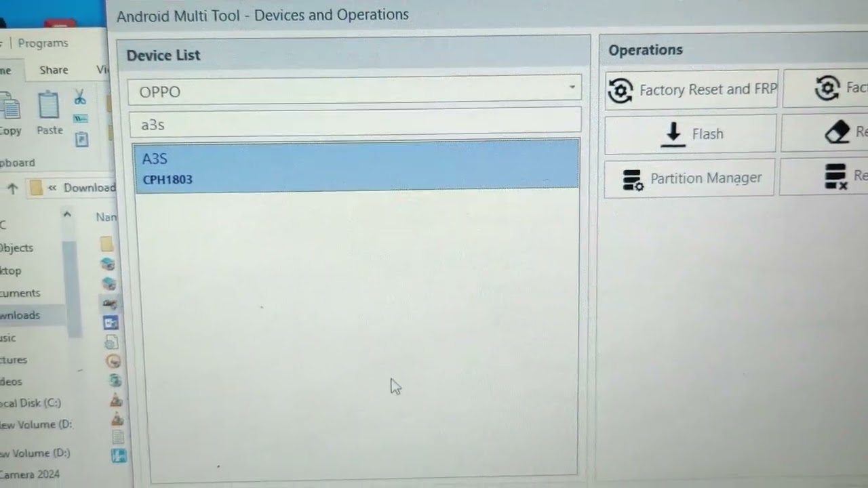This screenshot has height=488, width=868.
Task: Click the eraser icon button
Action: click(838, 133)
